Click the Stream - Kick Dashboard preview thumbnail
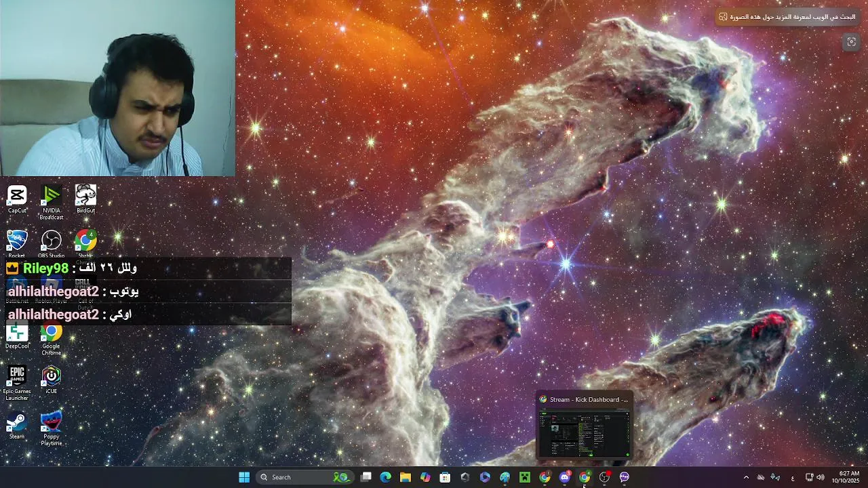The height and width of the screenshot is (488, 868). [x=584, y=433]
